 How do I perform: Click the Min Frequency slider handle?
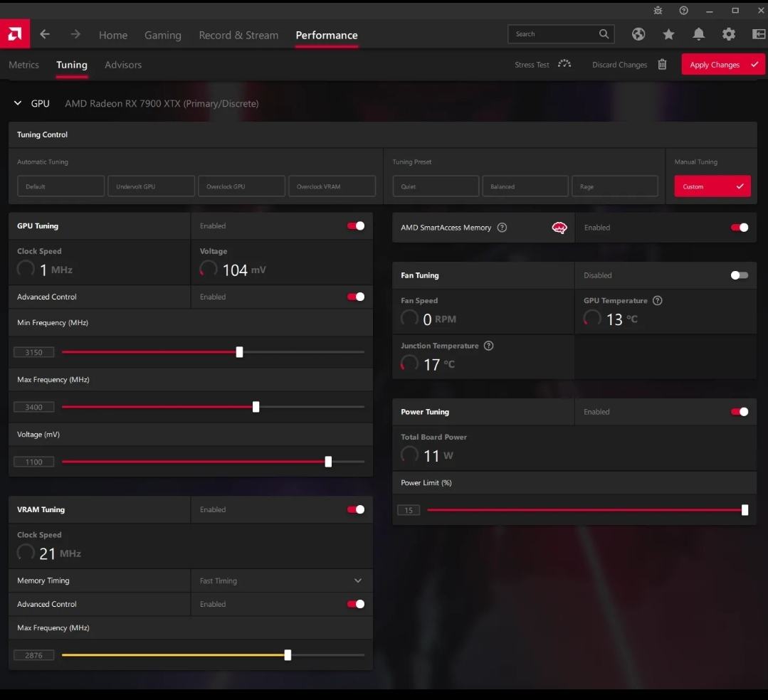[239, 352]
